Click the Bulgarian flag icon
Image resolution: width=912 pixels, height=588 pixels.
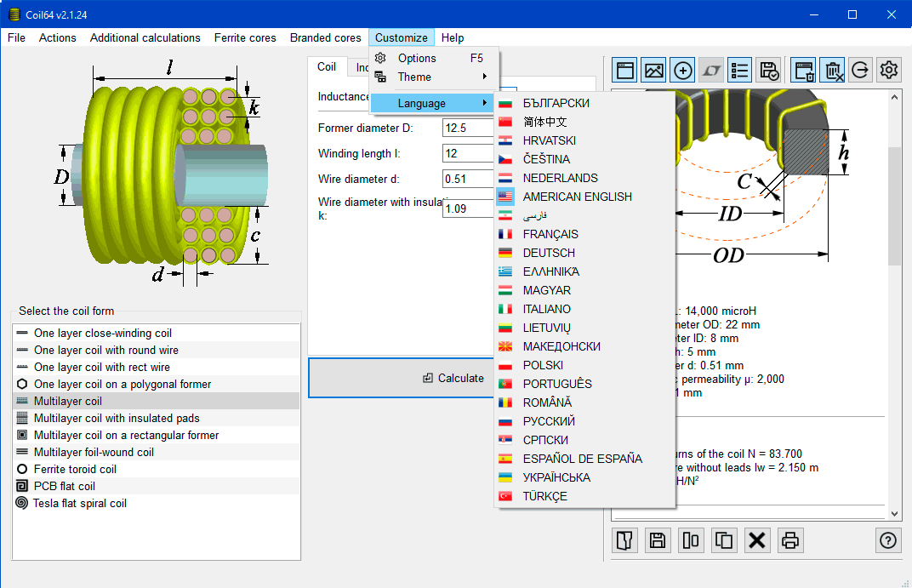point(505,104)
